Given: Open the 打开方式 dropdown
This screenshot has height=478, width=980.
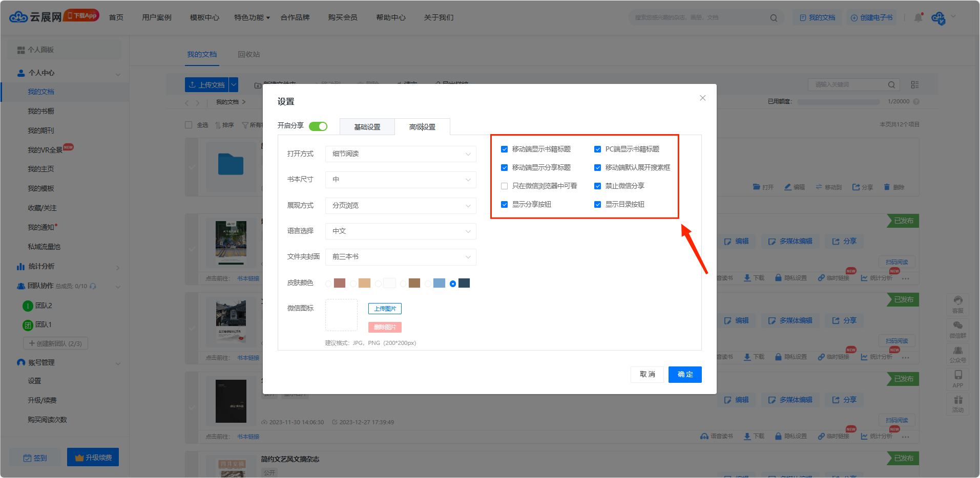Looking at the screenshot, I should coord(401,154).
